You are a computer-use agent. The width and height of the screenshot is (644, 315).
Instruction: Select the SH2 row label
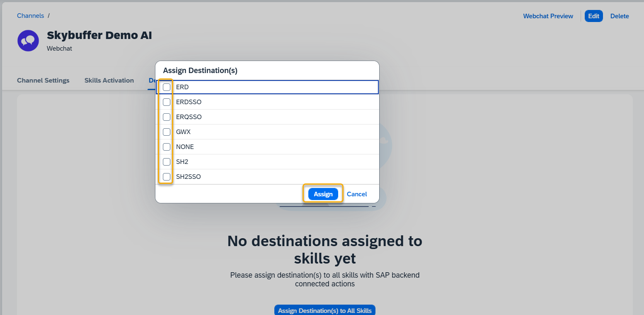182,162
